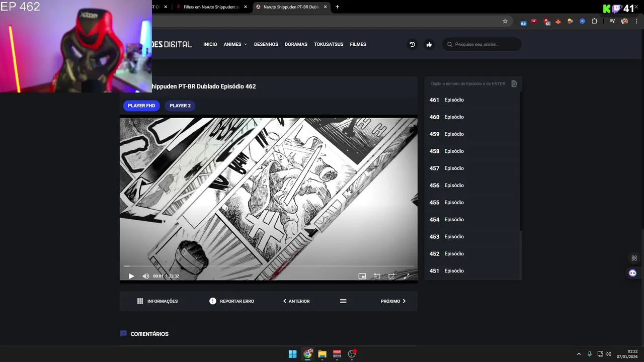Viewport: 644px width, 362px height.
Task: Open INICIO menu item
Action: point(210,44)
